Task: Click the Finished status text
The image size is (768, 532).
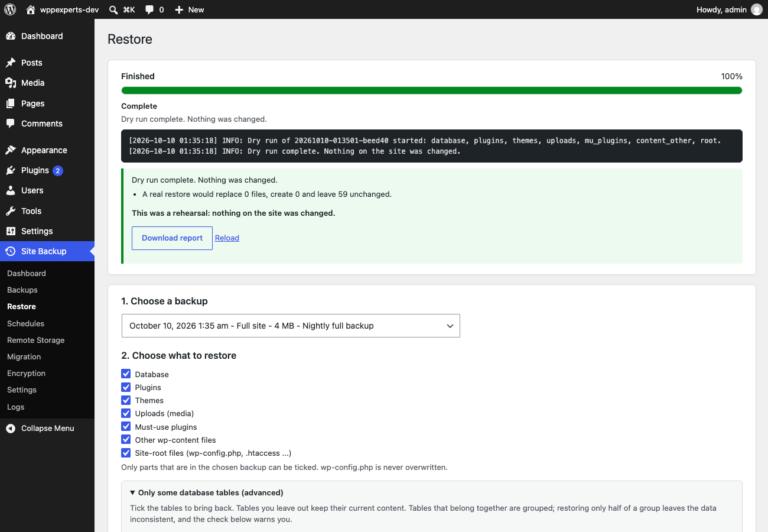Action: [x=138, y=76]
